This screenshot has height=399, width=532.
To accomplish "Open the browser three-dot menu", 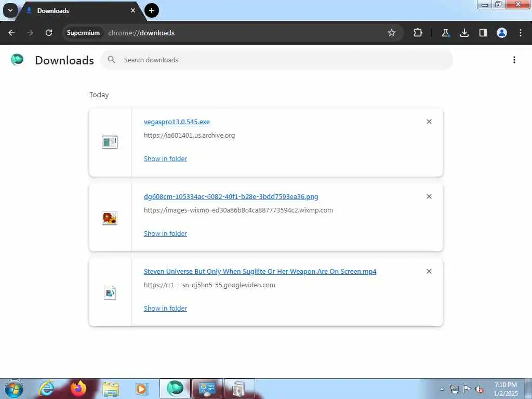I will pos(521,33).
